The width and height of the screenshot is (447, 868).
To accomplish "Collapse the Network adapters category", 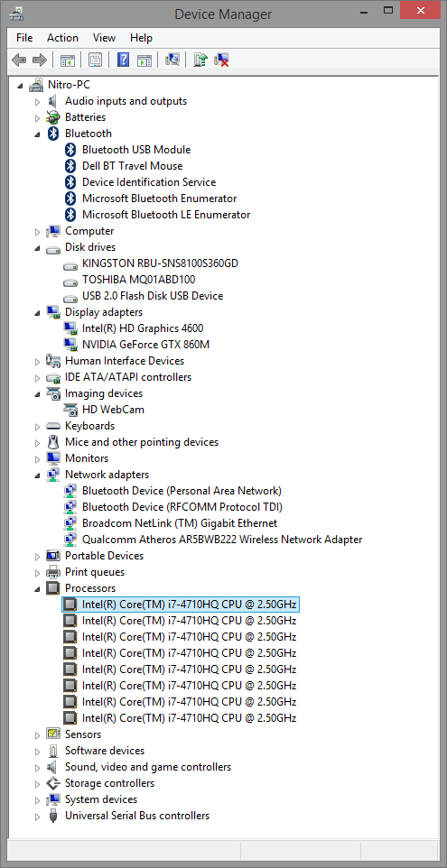I will [x=37, y=475].
